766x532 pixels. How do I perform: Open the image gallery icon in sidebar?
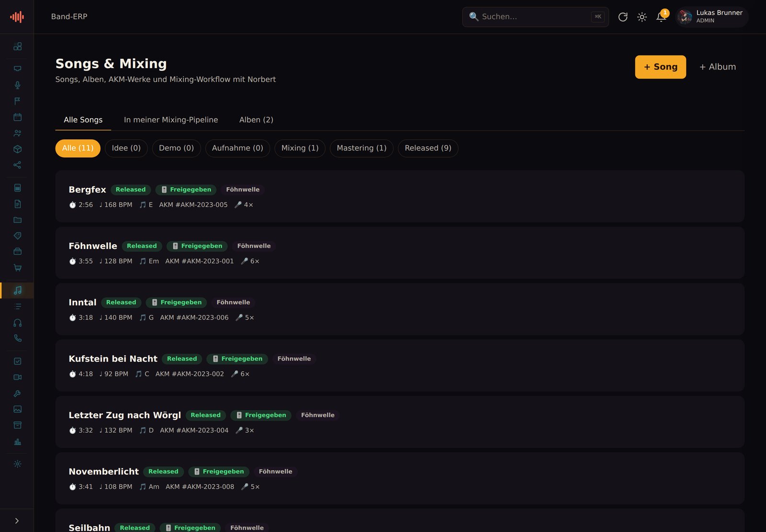pyautogui.click(x=17, y=409)
